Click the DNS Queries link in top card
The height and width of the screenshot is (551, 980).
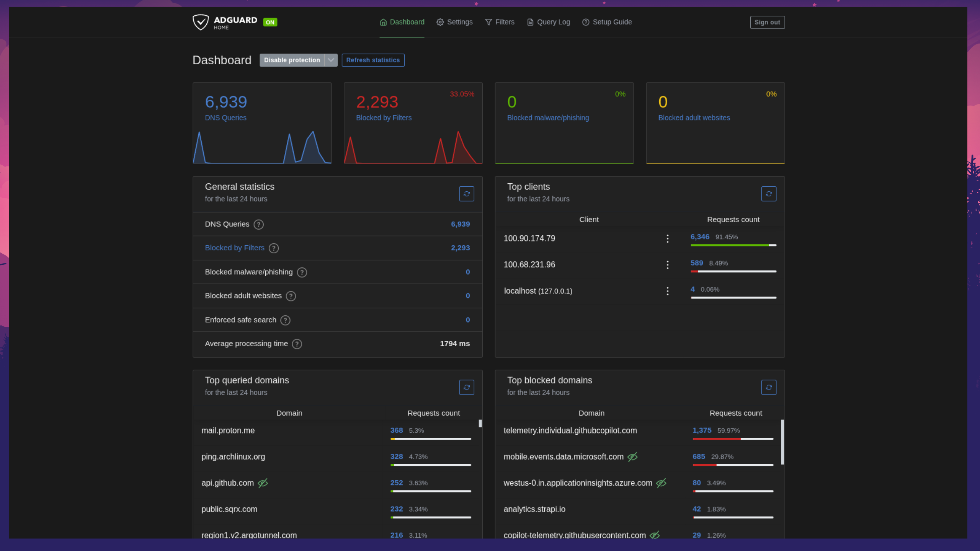point(225,118)
